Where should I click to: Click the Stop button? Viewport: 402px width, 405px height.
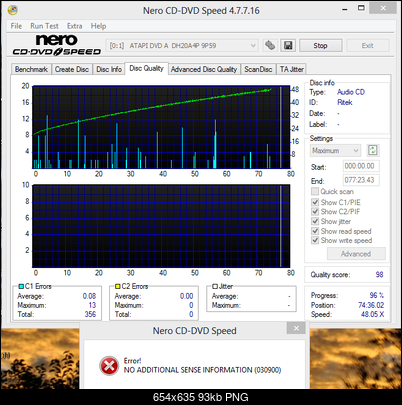[320, 46]
